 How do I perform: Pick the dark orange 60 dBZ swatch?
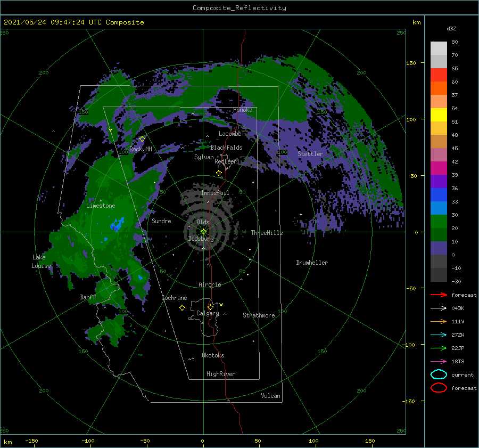coord(439,88)
